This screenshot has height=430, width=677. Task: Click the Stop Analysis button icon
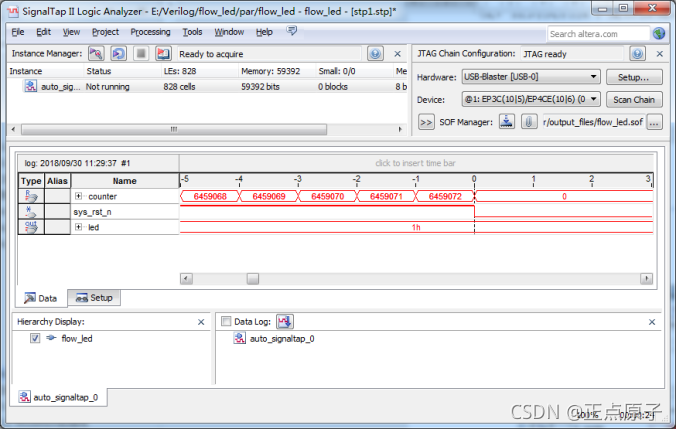(x=141, y=54)
